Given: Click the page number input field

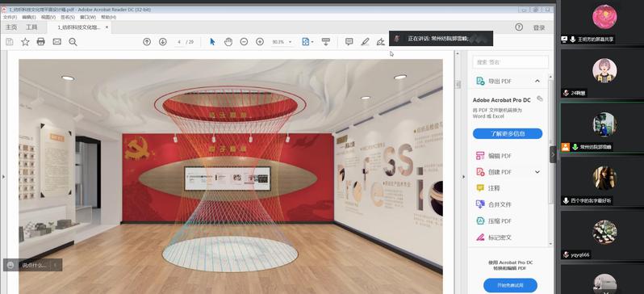Looking at the screenshot, I should (179, 42).
